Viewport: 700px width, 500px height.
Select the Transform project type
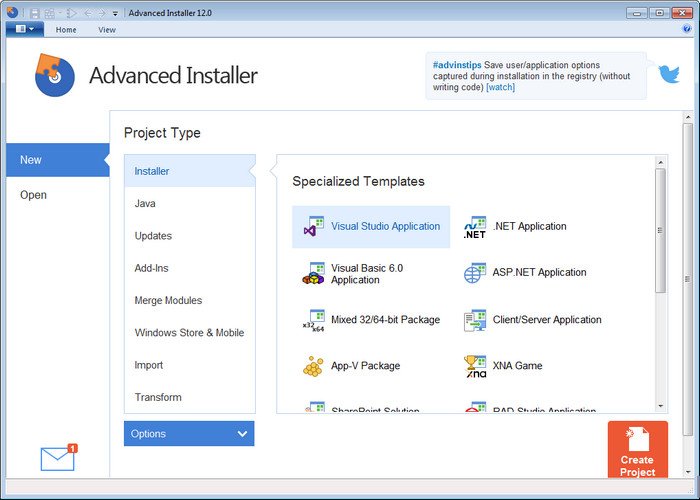point(190,397)
